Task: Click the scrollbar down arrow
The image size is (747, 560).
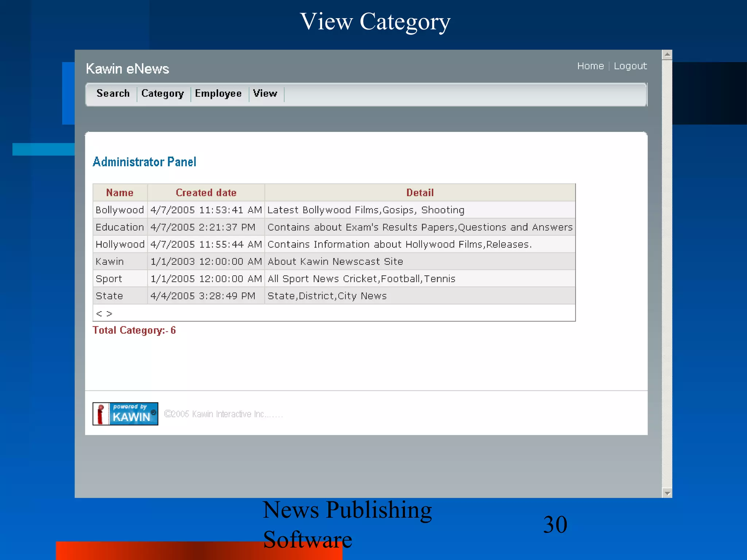Action: coord(667,493)
